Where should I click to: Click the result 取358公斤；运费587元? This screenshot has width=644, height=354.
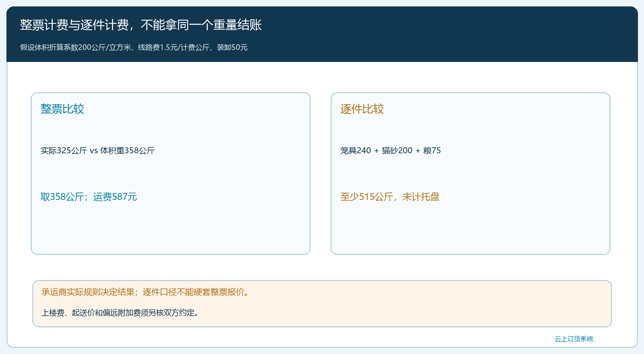[89, 197]
